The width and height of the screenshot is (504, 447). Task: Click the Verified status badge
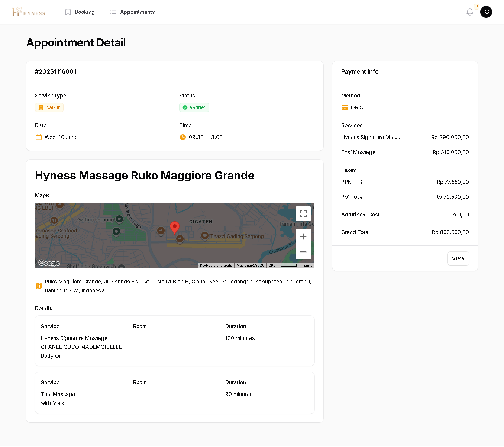pyautogui.click(x=194, y=107)
